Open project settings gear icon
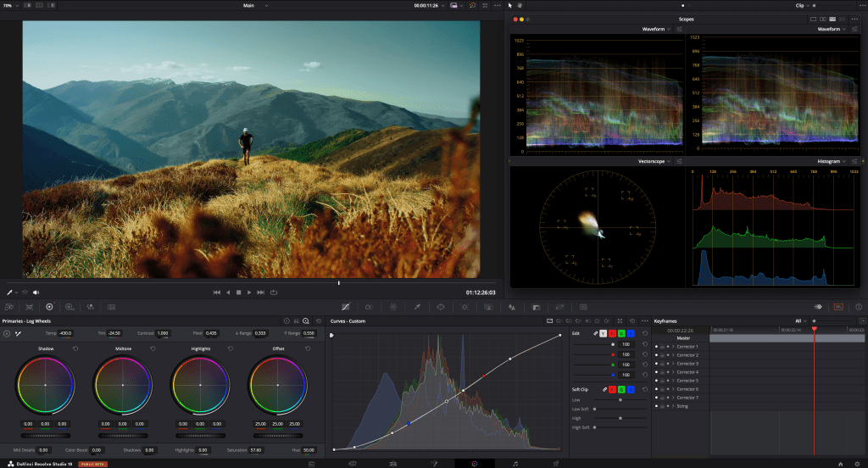The image size is (868, 468). click(x=856, y=463)
